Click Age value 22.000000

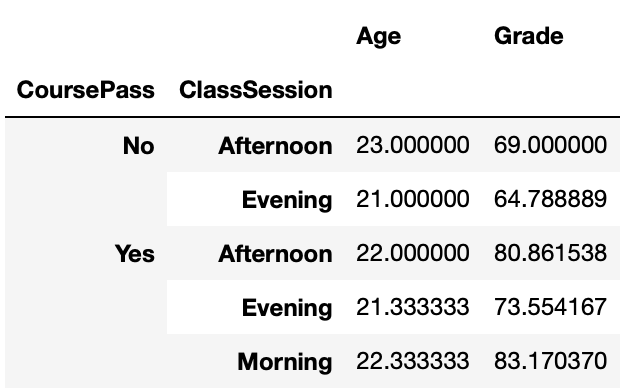pyautogui.click(x=413, y=253)
